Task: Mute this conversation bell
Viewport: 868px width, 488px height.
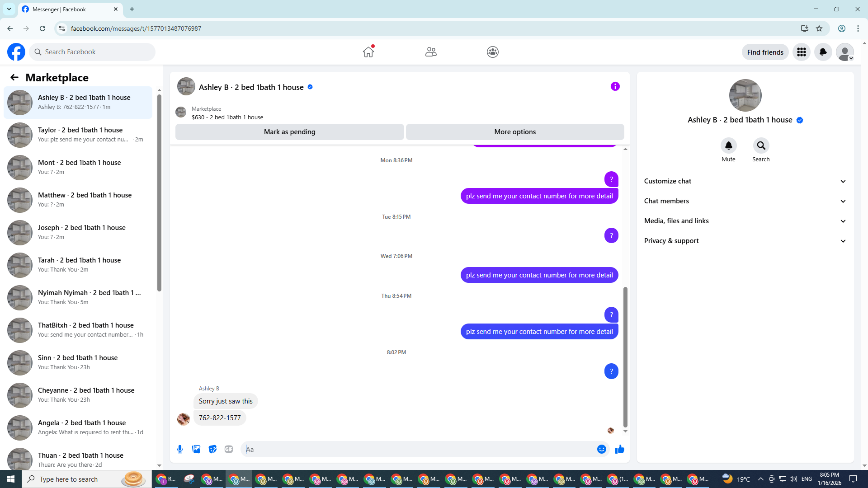Action: click(x=728, y=145)
